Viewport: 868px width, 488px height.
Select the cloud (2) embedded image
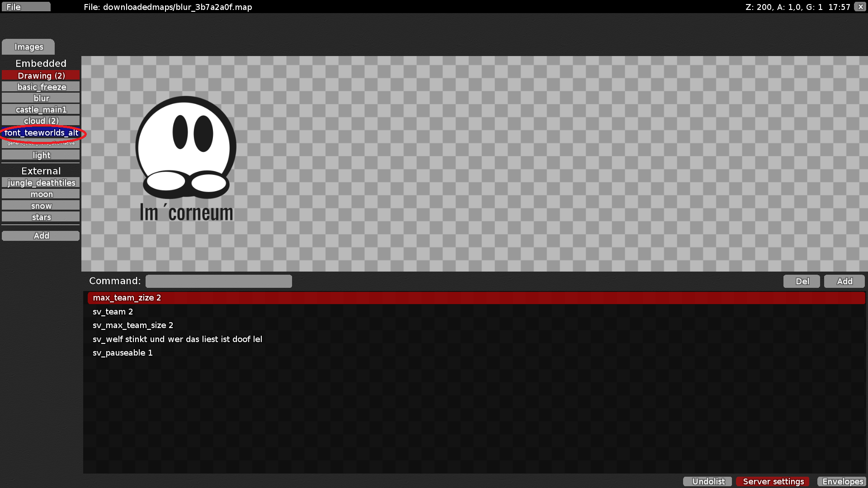41,121
